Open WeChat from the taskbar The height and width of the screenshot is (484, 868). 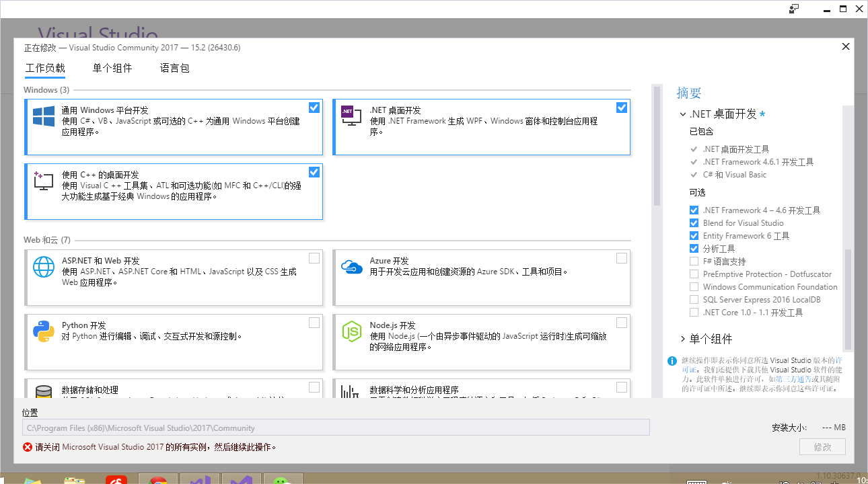click(283, 480)
